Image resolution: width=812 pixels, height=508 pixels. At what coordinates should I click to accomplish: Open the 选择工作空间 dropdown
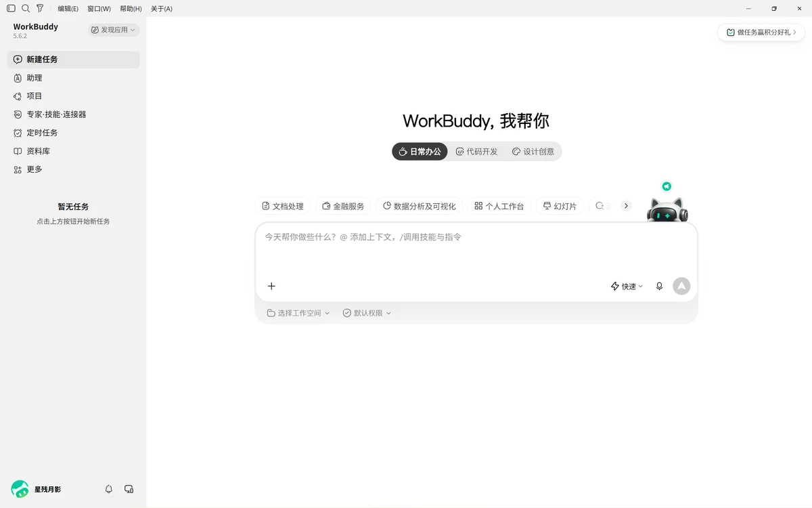pyautogui.click(x=298, y=313)
